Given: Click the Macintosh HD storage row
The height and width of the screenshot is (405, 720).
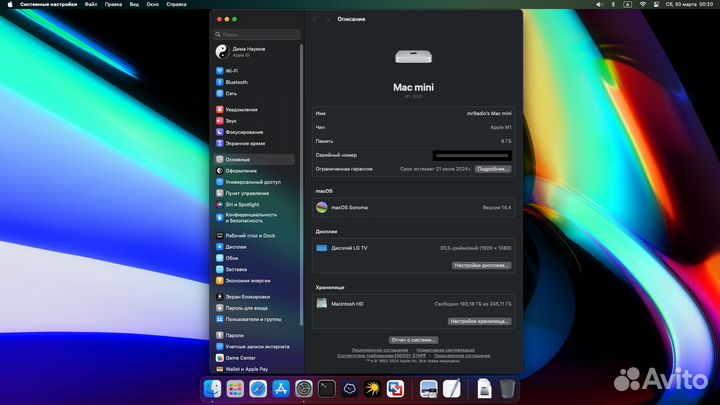Looking at the screenshot, I should point(413,304).
